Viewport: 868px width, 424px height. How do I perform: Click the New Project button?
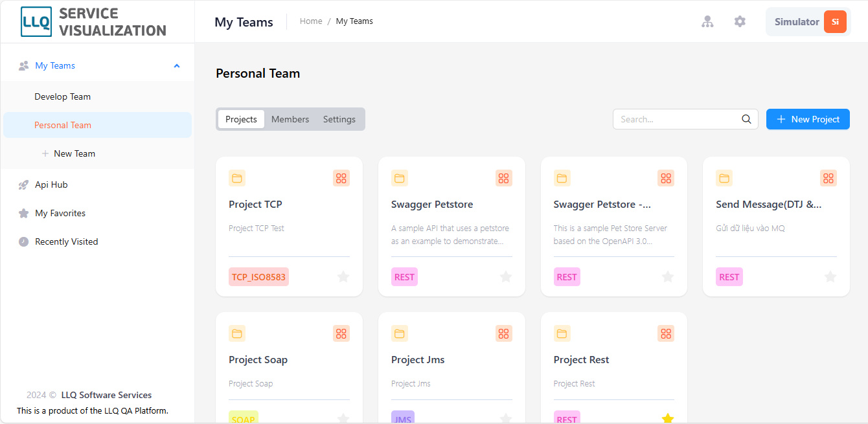click(808, 119)
